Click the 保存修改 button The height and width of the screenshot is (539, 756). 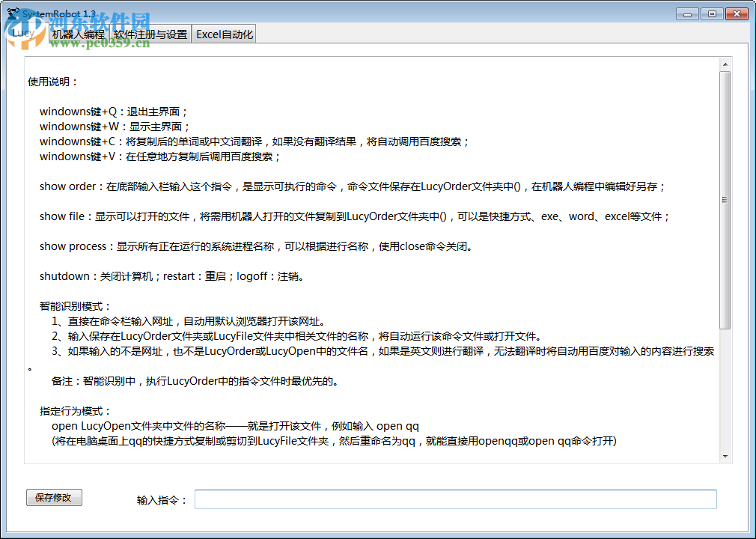(53, 497)
